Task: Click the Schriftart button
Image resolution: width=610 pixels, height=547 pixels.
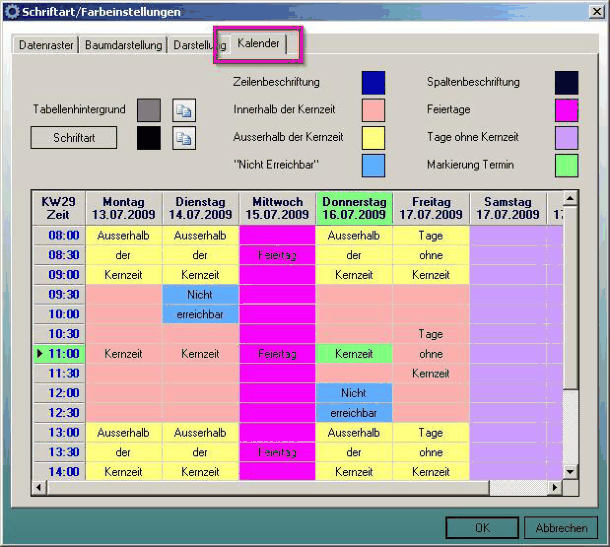Action: [74, 138]
